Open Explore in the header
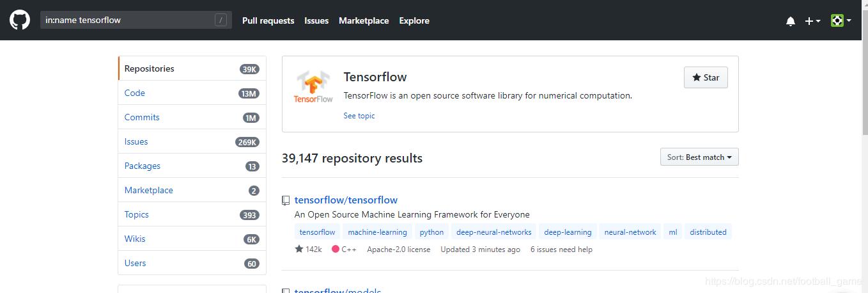Image resolution: width=868 pixels, height=293 pixels. (414, 20)
